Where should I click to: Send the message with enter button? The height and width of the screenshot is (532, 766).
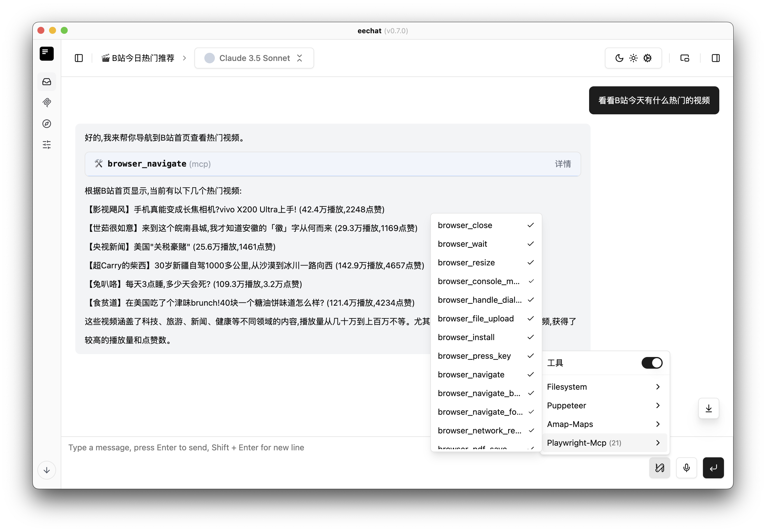tap(713, 468)
